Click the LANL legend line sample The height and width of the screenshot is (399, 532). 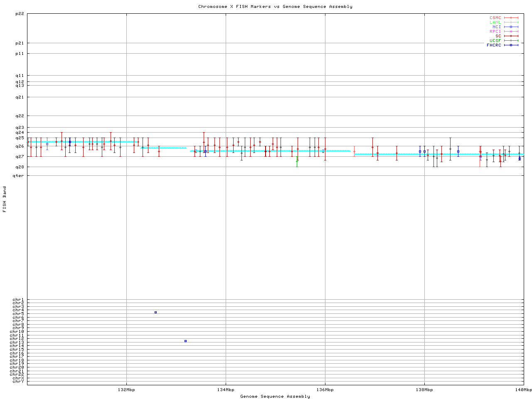pos(511,22)
